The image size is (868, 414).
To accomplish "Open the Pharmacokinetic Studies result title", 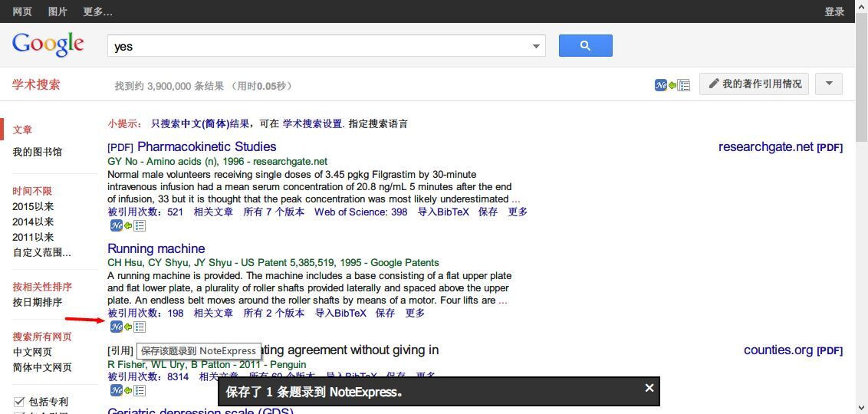I will pos(206,146).
